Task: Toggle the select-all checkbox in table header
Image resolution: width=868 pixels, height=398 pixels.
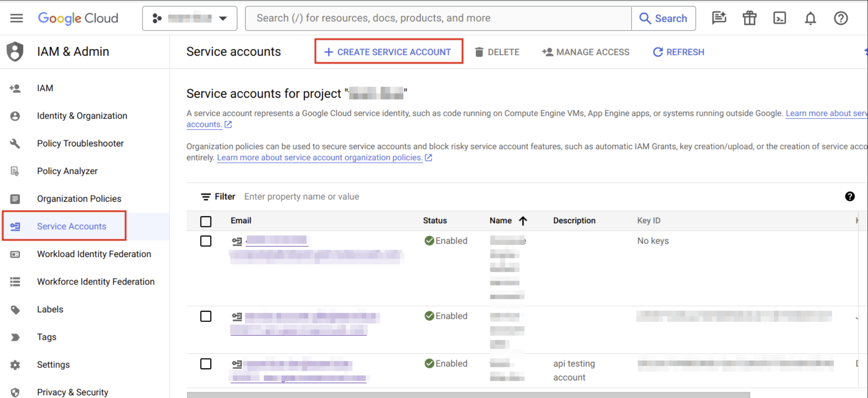Action: [x=206, y=221]
